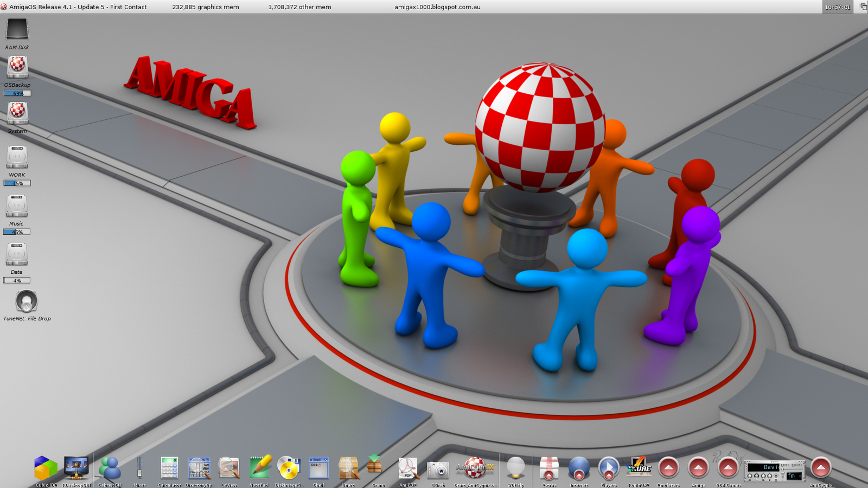Open SGrab screen grabber

pos(438,469)
